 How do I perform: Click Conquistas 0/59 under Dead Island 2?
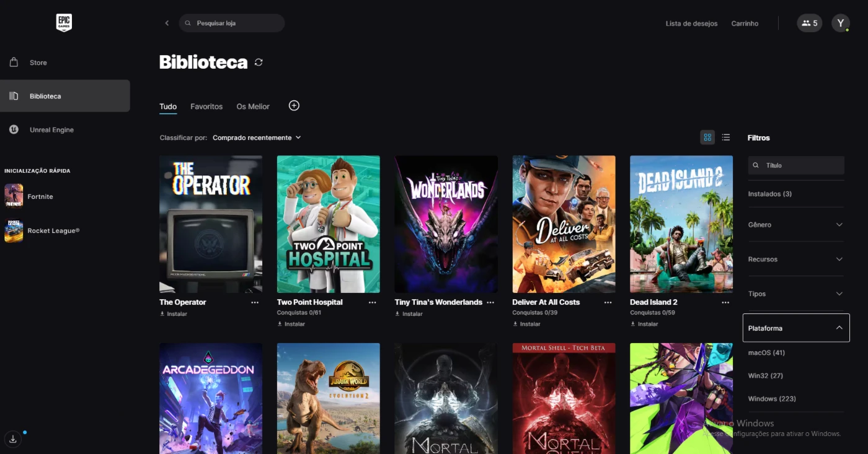[652, 313]
